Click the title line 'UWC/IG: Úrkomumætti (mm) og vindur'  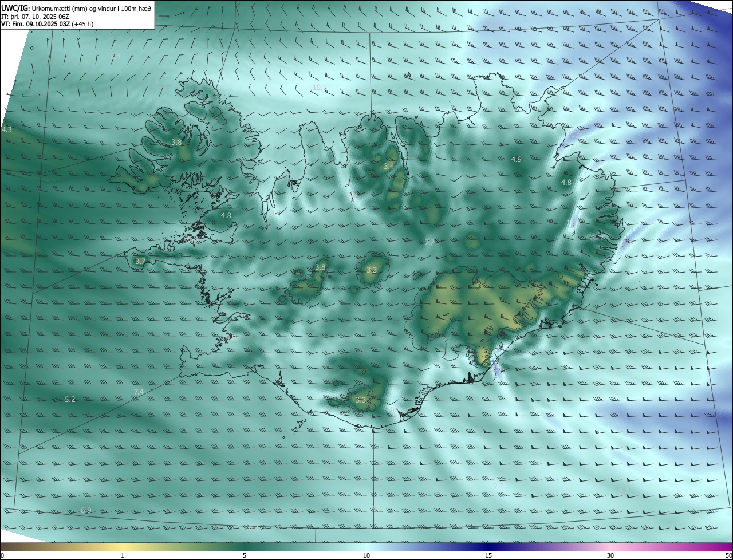pyautogui.click(x=76, y=7)
